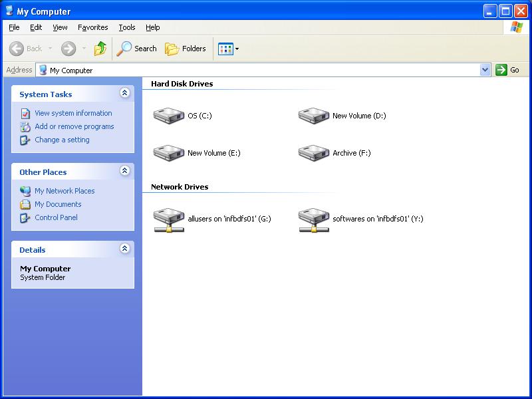Image resolution: width=532 pixels, height=399 pixels.
Task: Select the New Volume (E:) drive icon
Action: point(169,152)
